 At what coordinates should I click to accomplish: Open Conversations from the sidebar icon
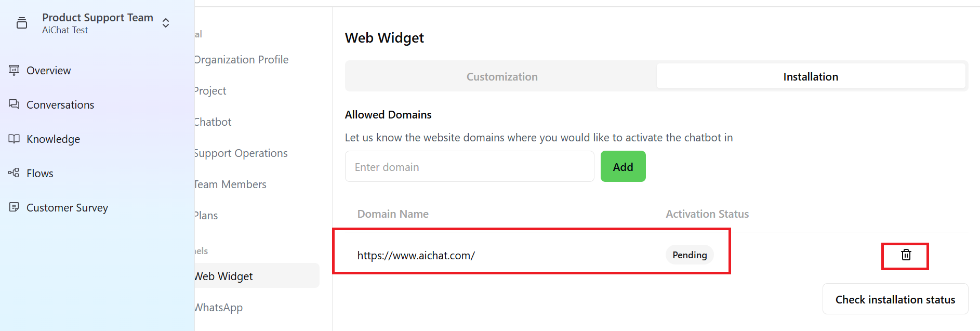[x=14, y=104]
